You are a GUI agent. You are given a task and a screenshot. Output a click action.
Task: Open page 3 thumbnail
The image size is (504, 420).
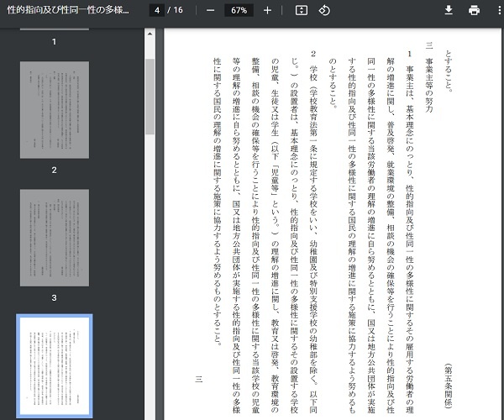click(55, 238)
